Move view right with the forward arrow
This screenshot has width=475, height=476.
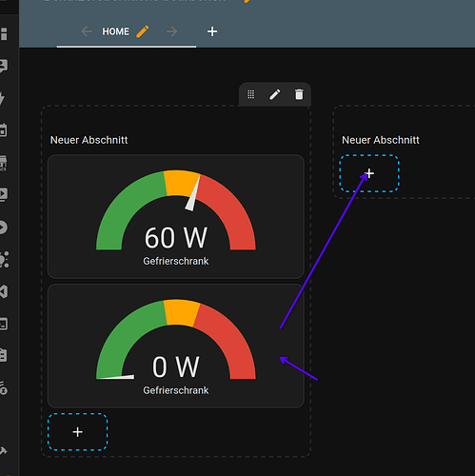tap(172, 31)
